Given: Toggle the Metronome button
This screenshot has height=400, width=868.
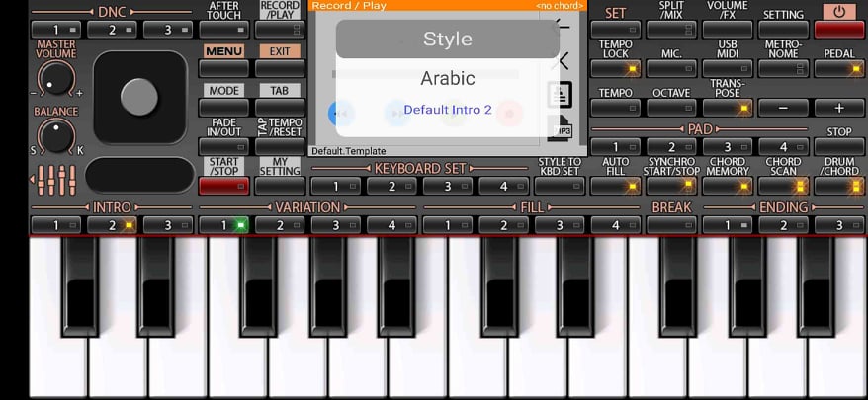Looking at the screenshot, I should coord(783,68).
